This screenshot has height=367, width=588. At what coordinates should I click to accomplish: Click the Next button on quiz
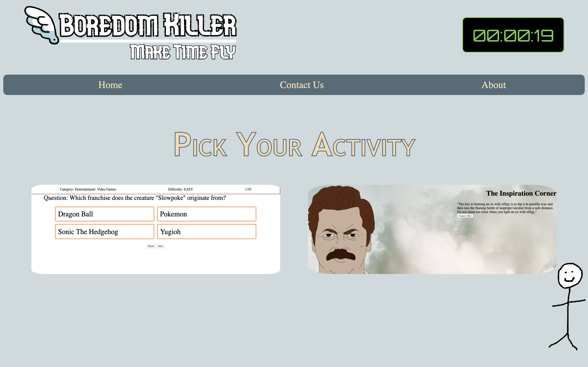pyautogui.click(x=161, y=246)
